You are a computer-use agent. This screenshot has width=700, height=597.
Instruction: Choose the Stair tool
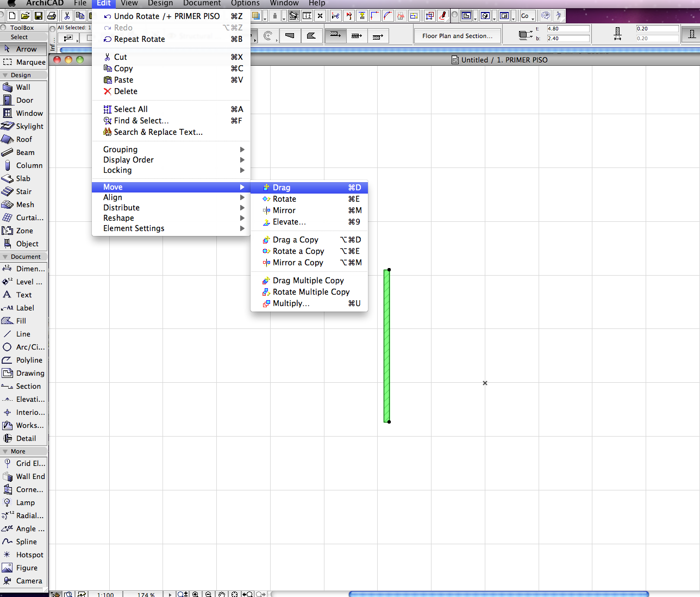click(x=24, y=191)
